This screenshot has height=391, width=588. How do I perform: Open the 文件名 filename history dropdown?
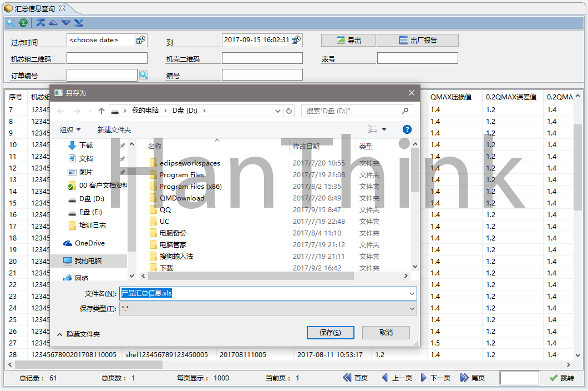pyautogui.click(x=412, y=293)
